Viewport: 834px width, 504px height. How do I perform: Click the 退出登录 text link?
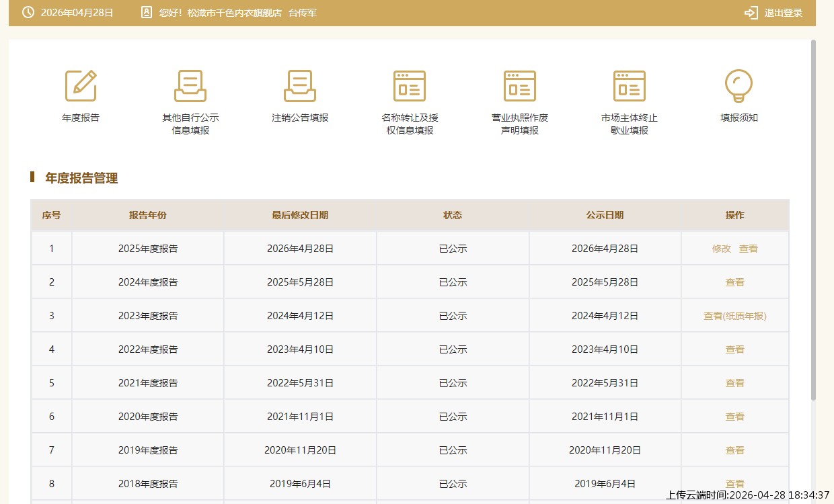pos(783,13)
